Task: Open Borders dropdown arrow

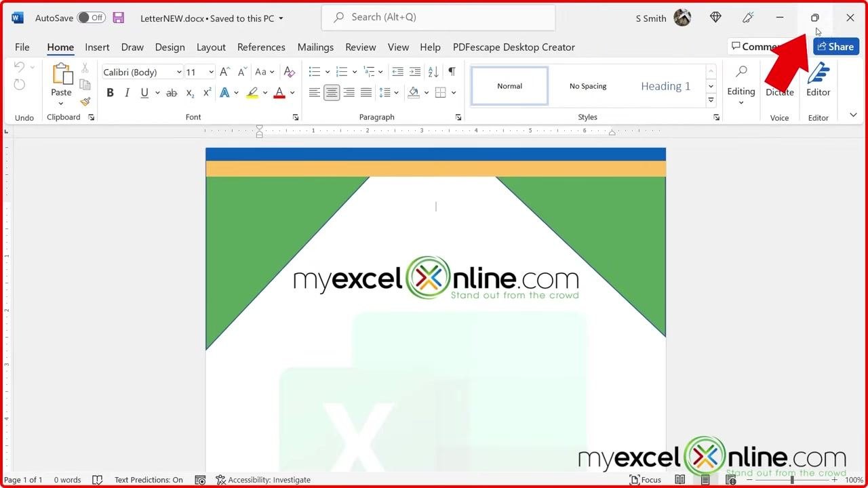Action: point(454,93)
